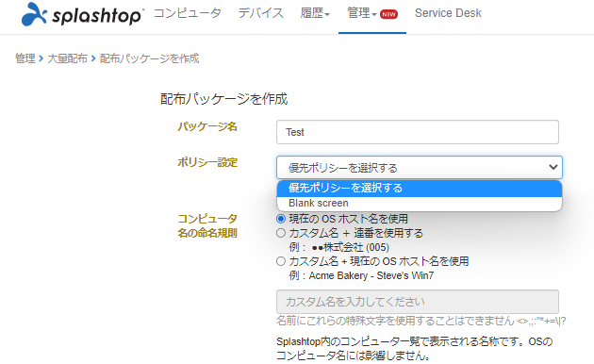Image resolution: width=594 pixels, height=364 pixels.
Task: Go to 大量配布 in the breadcrumb
Action: click(x=68, y=58)
